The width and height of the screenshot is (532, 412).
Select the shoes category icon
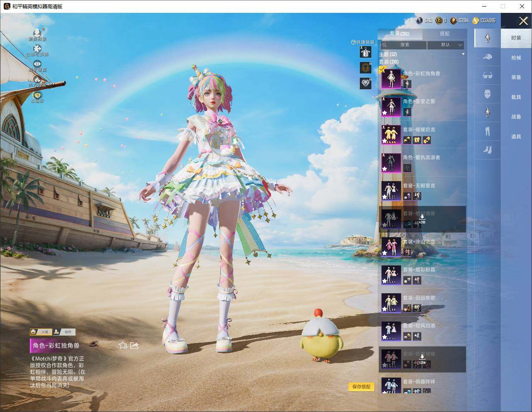click(488, 150)
